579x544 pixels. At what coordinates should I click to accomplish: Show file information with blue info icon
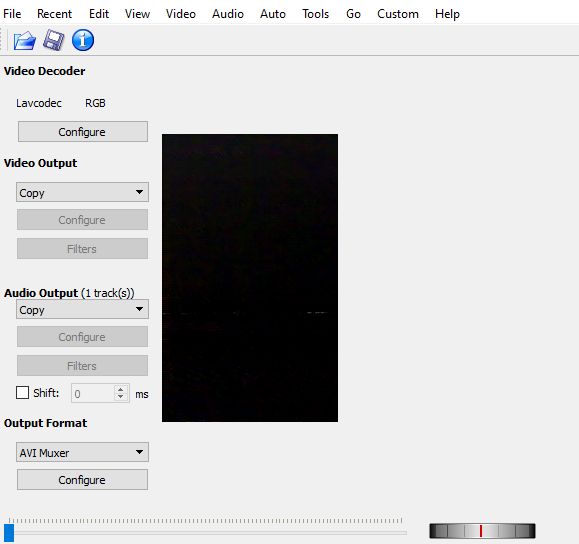[83, 40]
